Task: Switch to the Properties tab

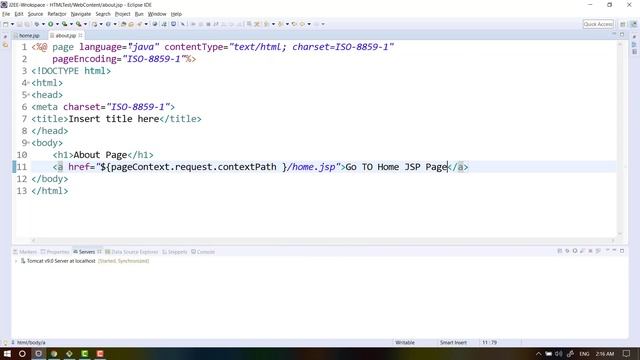Action: [55, 252]
